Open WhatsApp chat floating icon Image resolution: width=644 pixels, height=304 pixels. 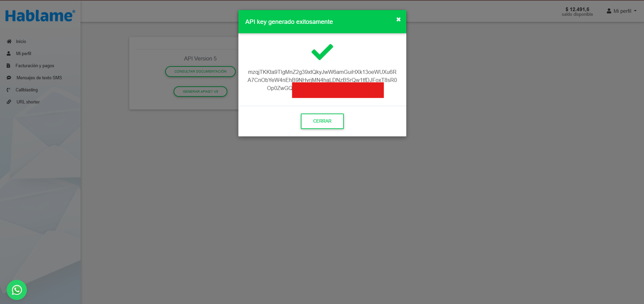pos(17,290)
